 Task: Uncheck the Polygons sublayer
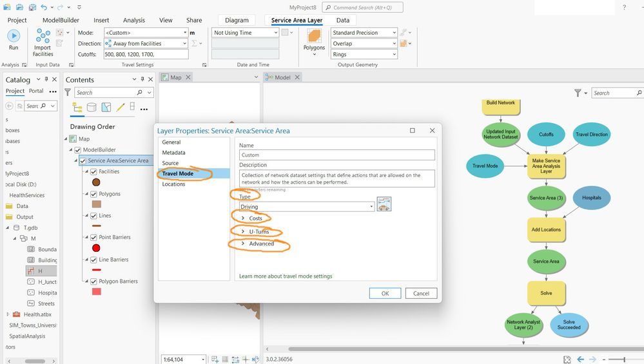[x=93, y=194]
